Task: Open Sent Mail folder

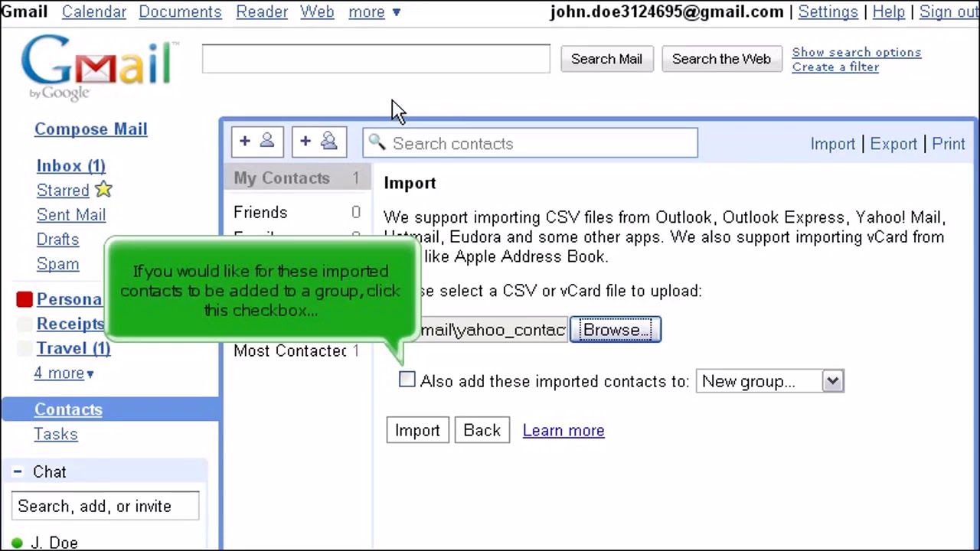Action: coord(71,215)
